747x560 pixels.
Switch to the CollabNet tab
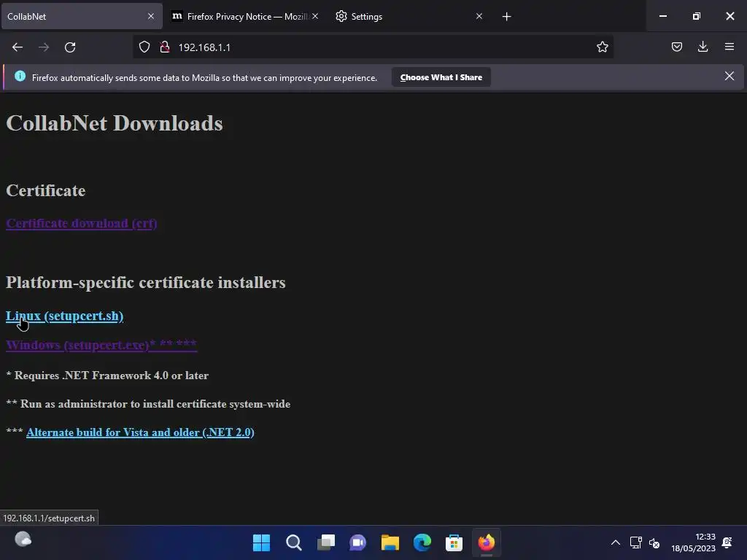point(82,16)
